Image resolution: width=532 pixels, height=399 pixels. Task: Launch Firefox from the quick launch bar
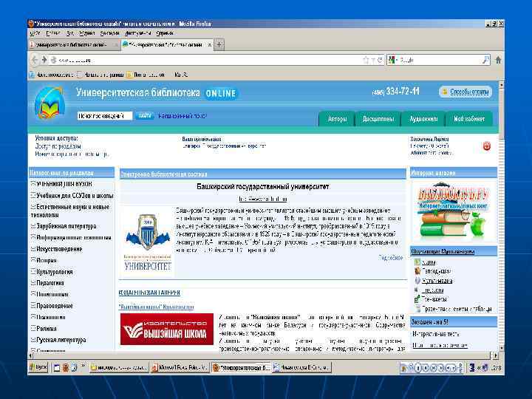coord(66,368)
